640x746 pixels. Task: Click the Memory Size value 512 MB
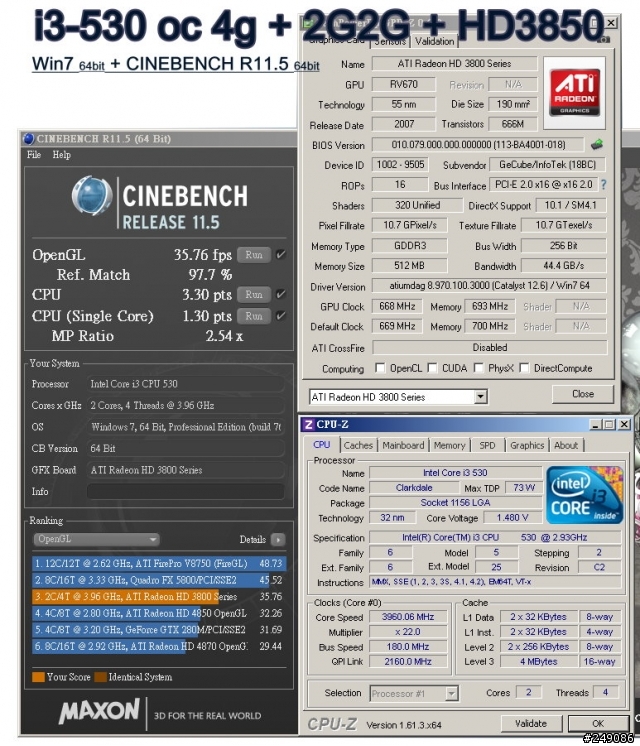(x=409, y=265)
